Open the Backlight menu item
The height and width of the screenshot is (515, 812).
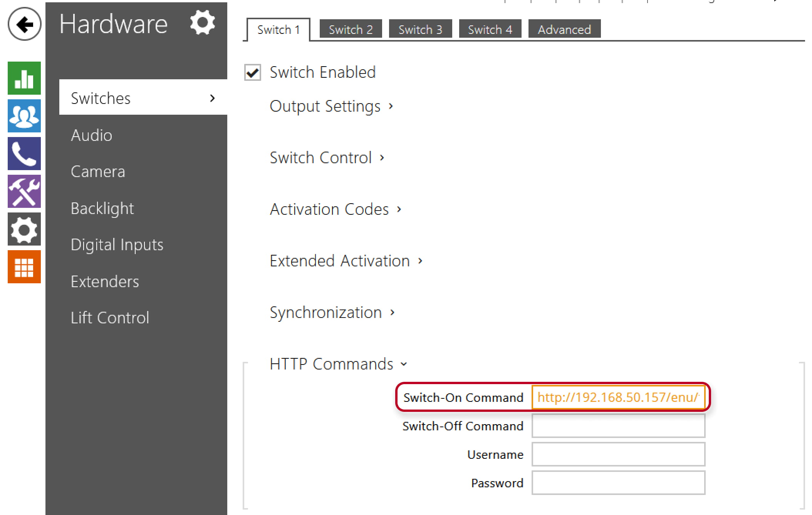tap(102, 209)
